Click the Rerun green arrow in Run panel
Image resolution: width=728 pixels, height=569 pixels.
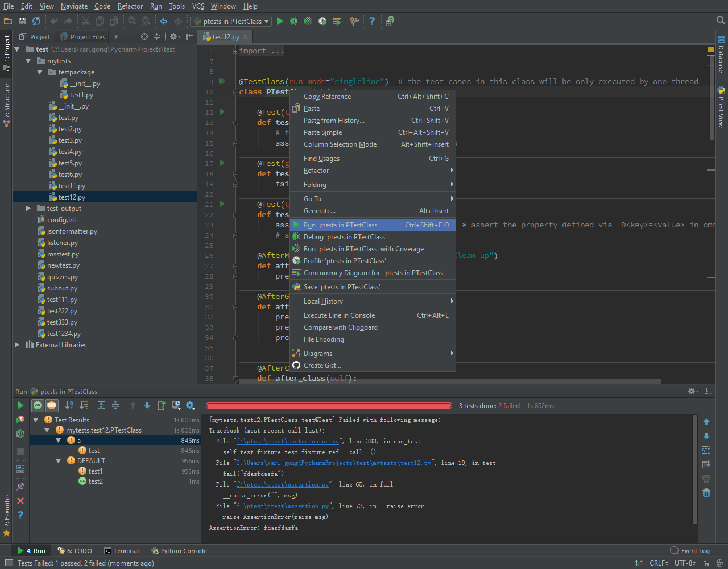pyautogui.click(x=20, y=405)
